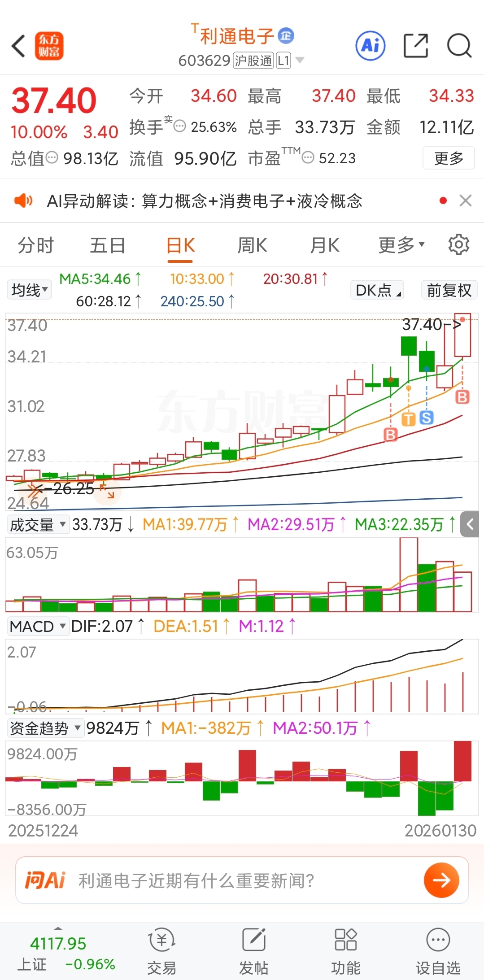This screenshot has width=484, height=980.
Task: Tap the 240:25.50 moving average value
Action: [197, 301]
